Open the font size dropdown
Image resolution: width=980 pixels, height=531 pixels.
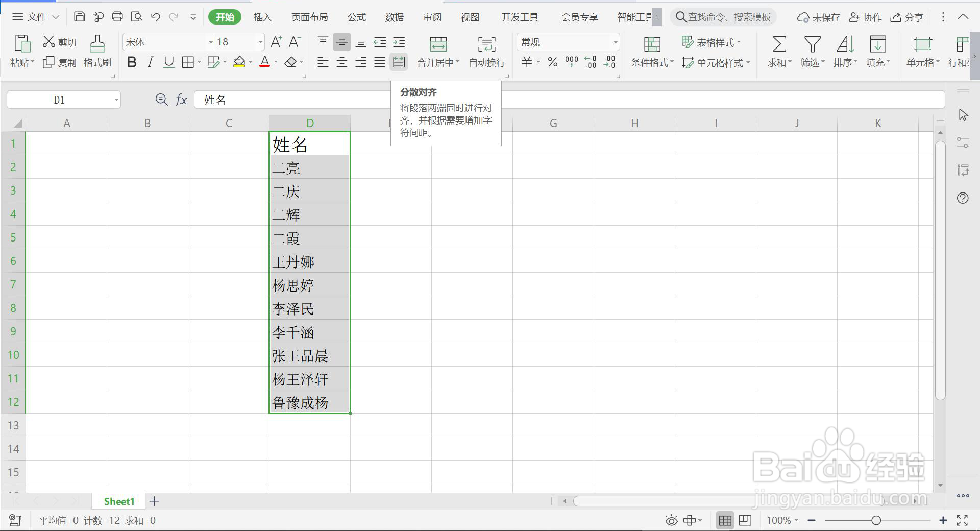[x=260, y=42]
